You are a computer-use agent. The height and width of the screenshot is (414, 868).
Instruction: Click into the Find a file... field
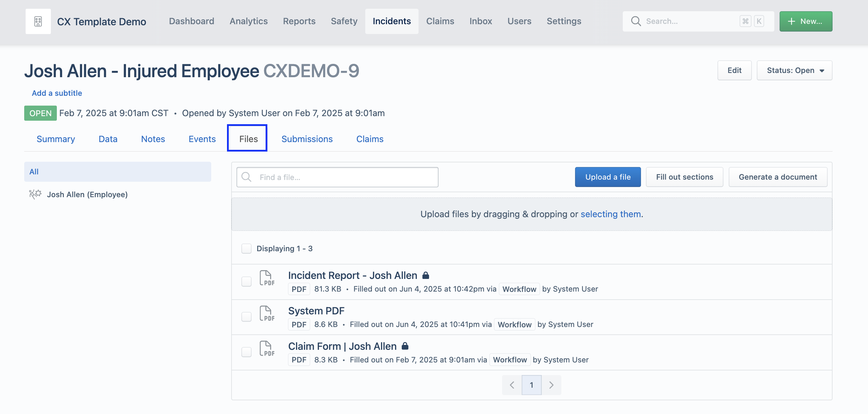tap(337, 177)
